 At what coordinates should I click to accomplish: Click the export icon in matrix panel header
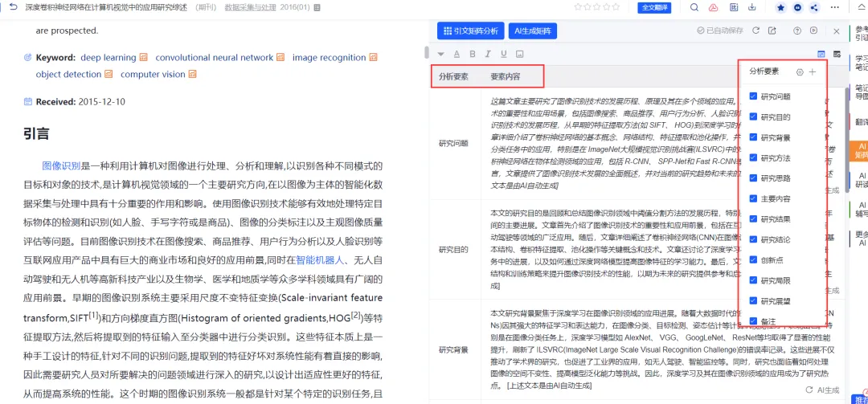772,31
